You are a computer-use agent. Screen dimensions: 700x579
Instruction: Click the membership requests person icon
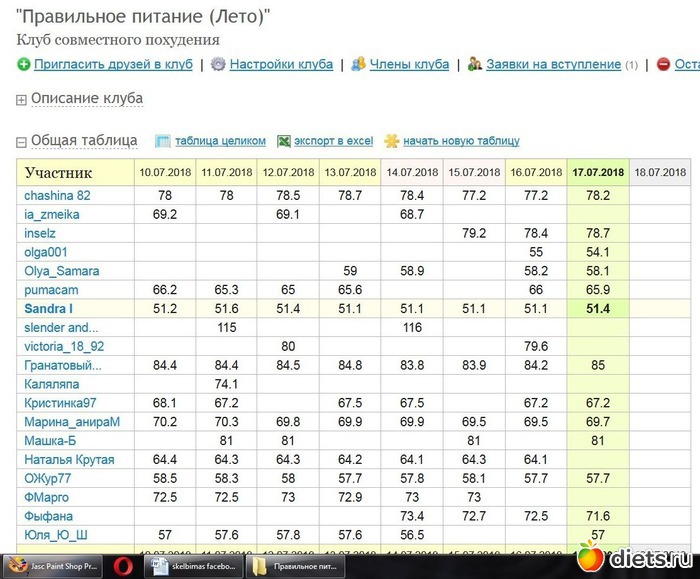point(475,64)
